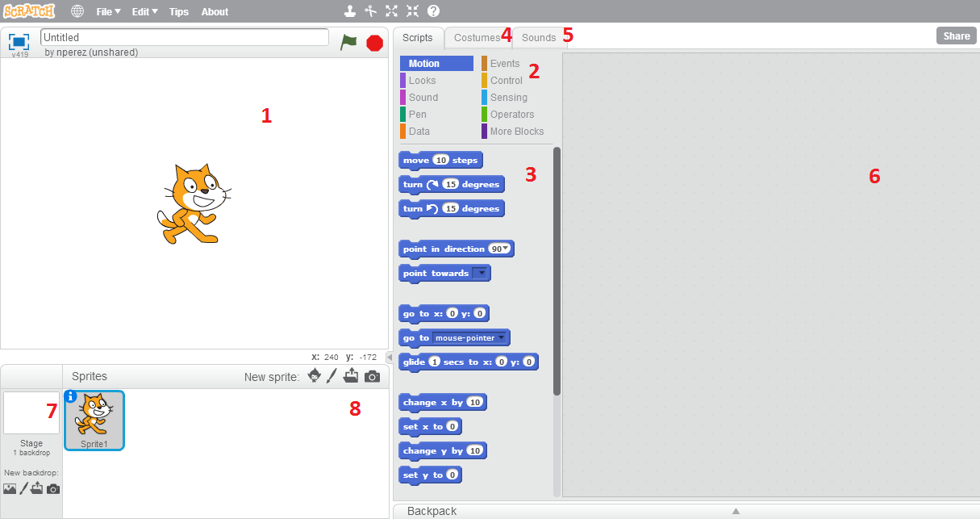Select the Shrink sprite tool
980x519 pixels.
point(412,11)
